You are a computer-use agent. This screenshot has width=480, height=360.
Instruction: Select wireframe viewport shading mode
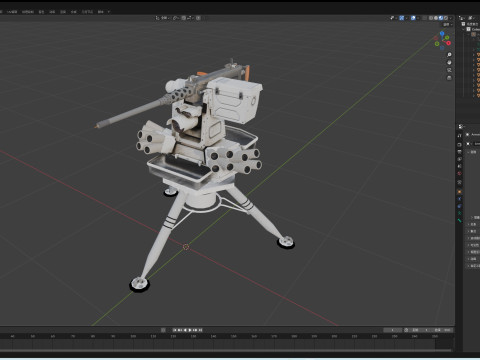click(x=431, y=18)
